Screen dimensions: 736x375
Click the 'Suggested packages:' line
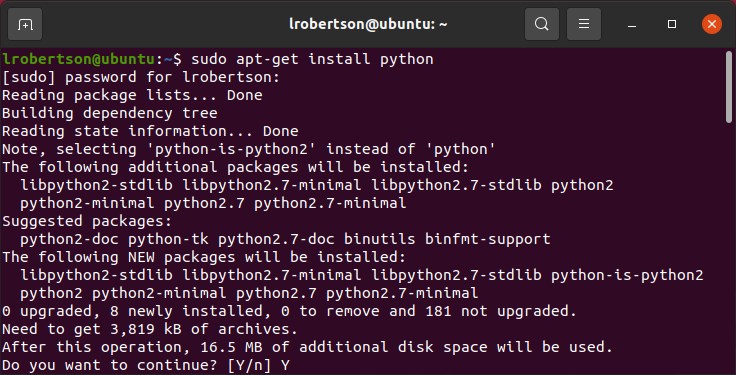(x=87, y=221)
